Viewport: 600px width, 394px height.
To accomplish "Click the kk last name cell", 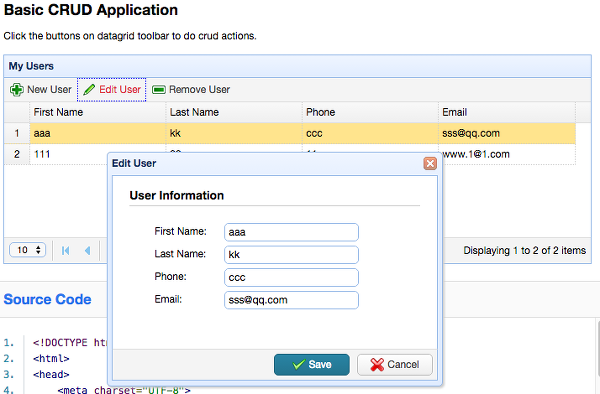I will [234, 133].
